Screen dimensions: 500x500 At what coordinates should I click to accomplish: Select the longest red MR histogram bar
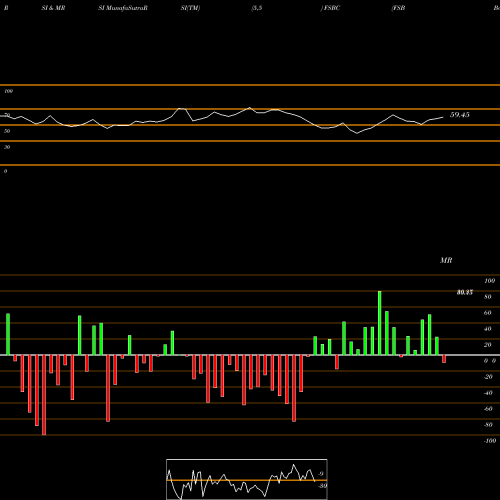44,395
